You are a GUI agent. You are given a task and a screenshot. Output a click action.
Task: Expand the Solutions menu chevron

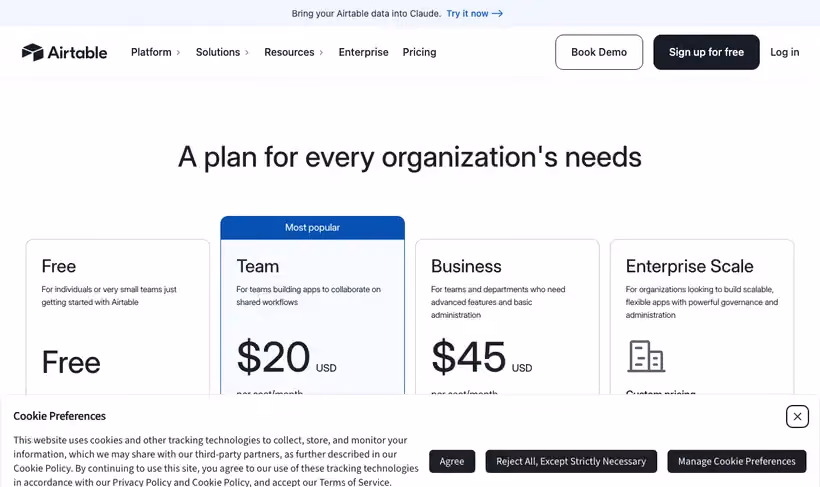[247, 52]
